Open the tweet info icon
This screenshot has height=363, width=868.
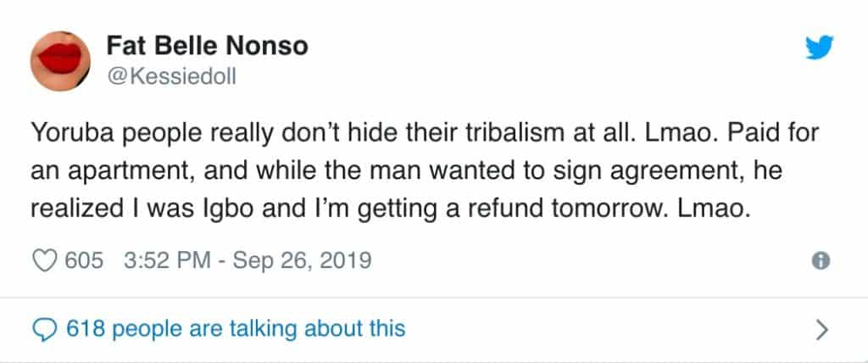[x=820, y=261]
